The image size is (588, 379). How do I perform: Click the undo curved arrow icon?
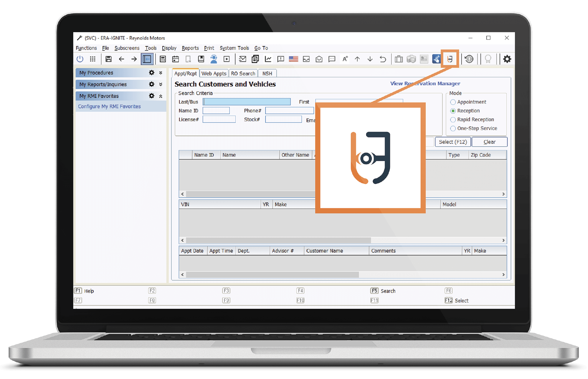pos(383,59)
